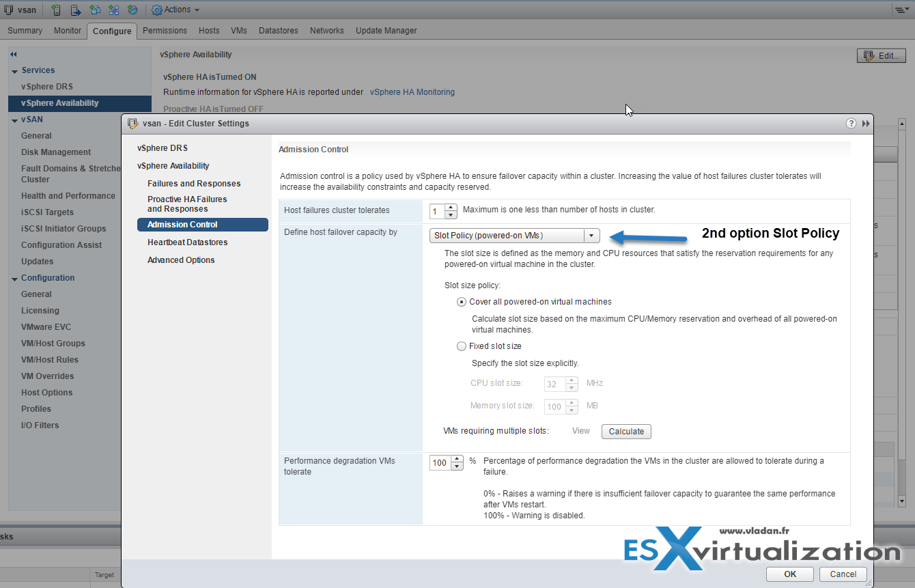Open the VMs tab
The width and height of the screenshot is (915, 588).
point(239,31)
